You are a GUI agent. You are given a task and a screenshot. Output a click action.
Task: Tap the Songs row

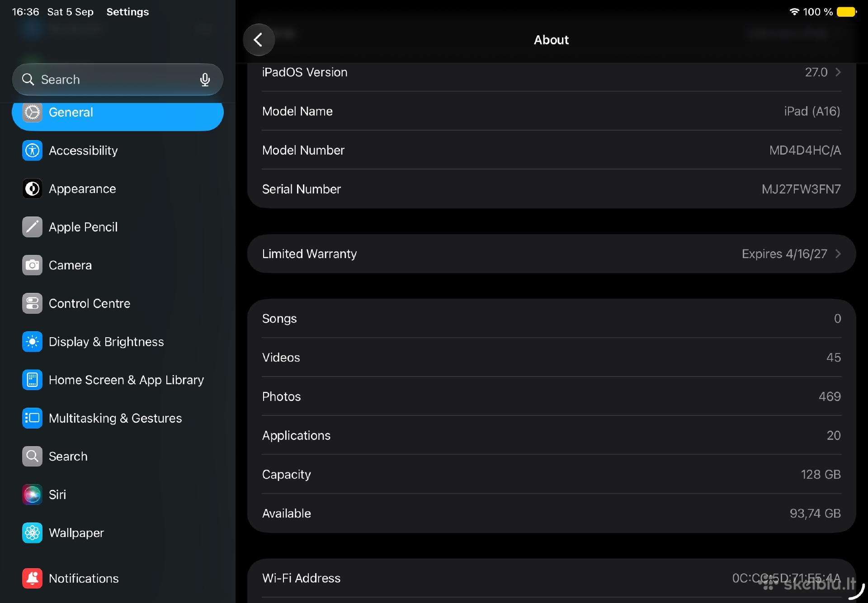point(552,319)
